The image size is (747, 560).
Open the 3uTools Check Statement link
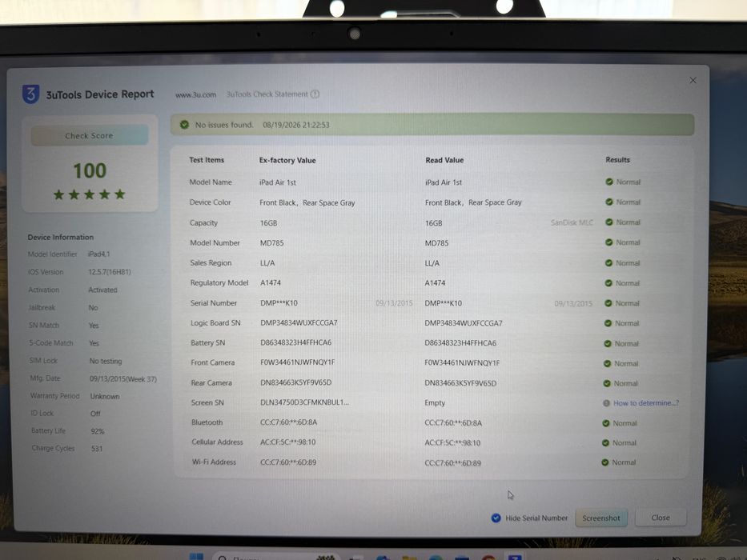pyautogui.click(x=267, y=94)
